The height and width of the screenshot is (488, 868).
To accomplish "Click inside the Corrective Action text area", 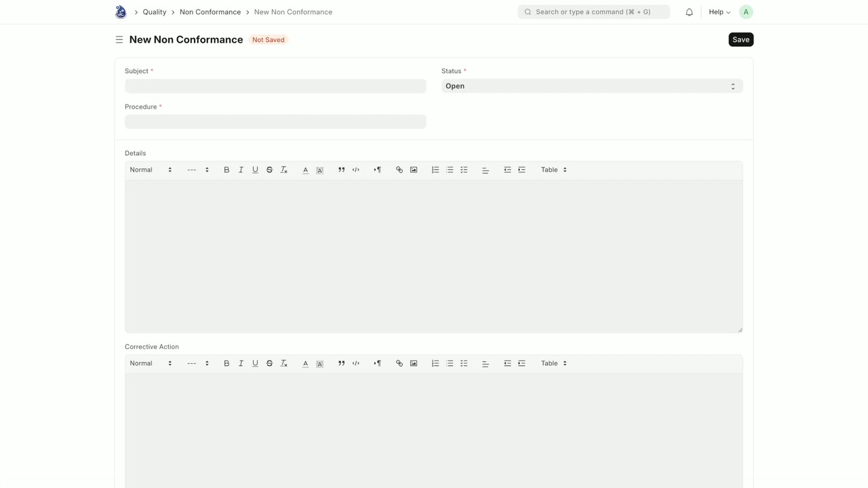I will pyautogui.click(x=434, y=430).
